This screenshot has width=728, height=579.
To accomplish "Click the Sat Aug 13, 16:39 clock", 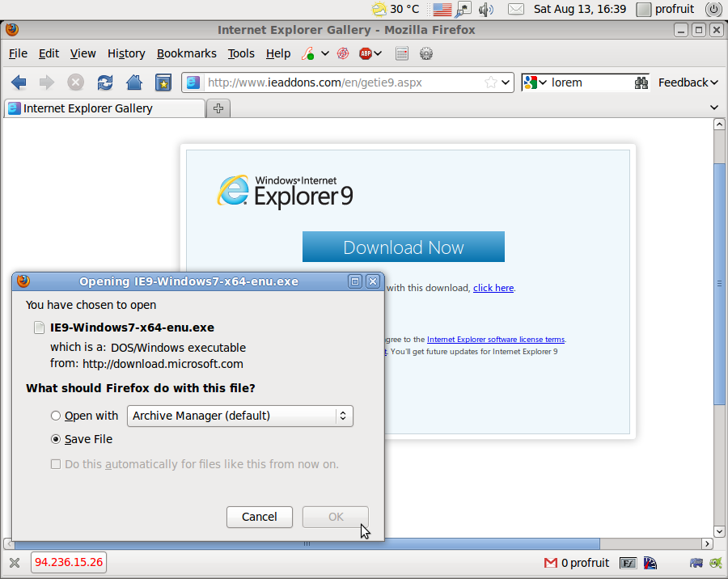I will [579, 9].
